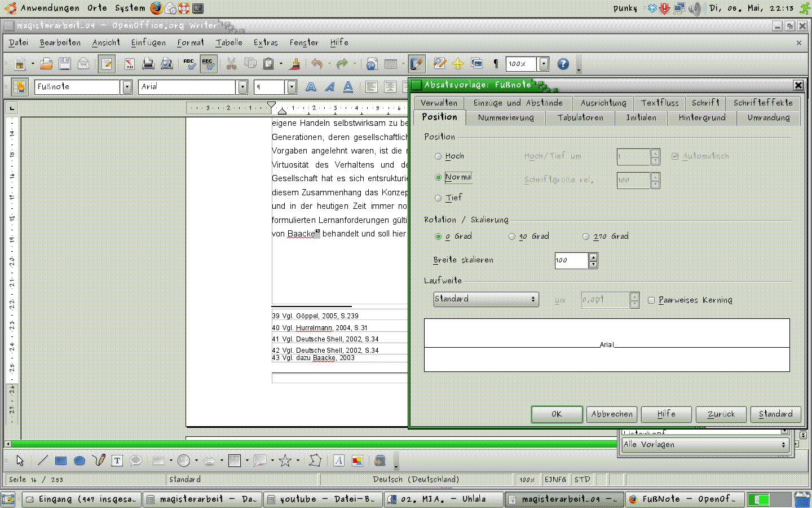Expand the Arial font name dropdown
This screenshot has height=508, width=812.
pyautogui.click(x=242, y=87)
